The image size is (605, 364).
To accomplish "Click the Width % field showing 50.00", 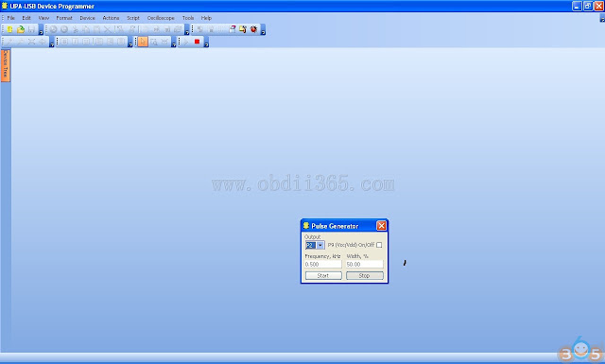I will click(365, 264).
